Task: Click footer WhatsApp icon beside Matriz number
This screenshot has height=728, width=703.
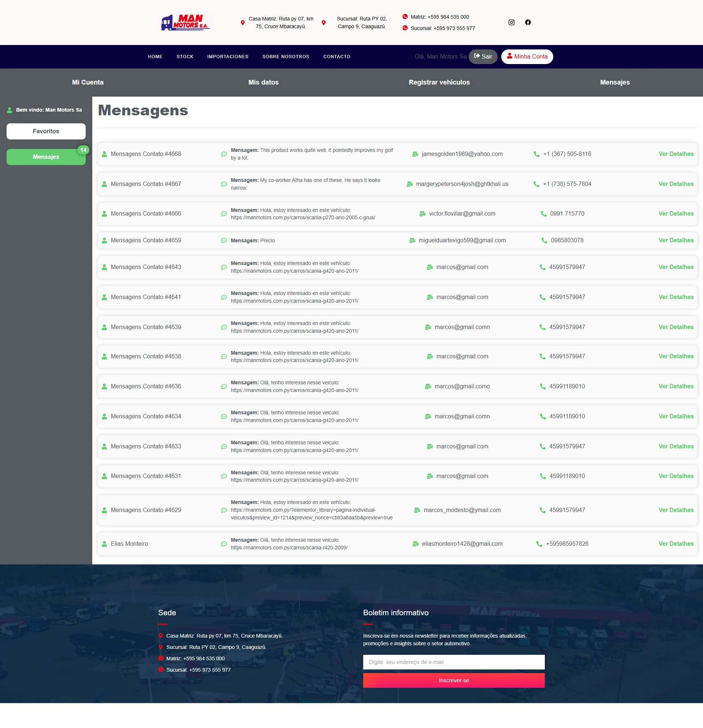Action: coord(161,658)
